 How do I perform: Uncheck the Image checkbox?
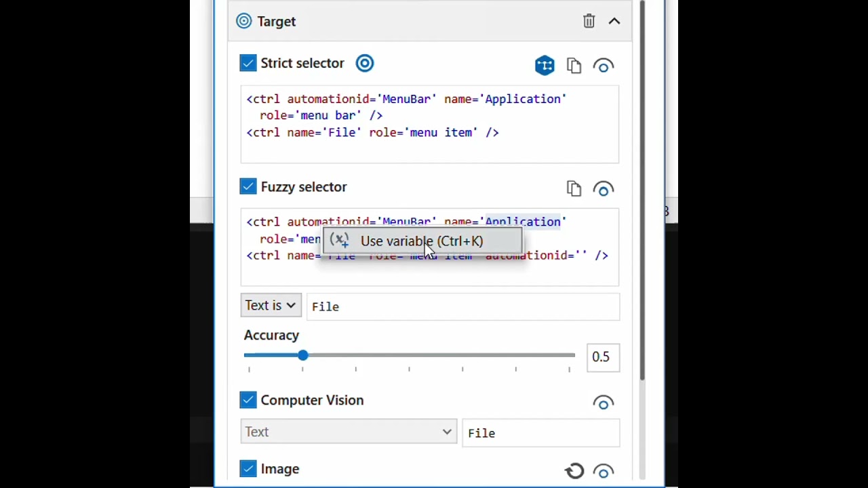(248, 468)
